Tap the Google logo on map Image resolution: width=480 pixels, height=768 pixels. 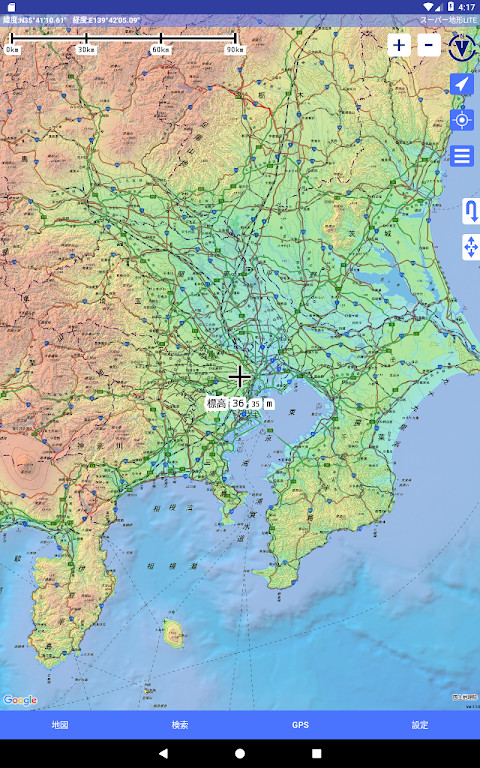[20, 700]
